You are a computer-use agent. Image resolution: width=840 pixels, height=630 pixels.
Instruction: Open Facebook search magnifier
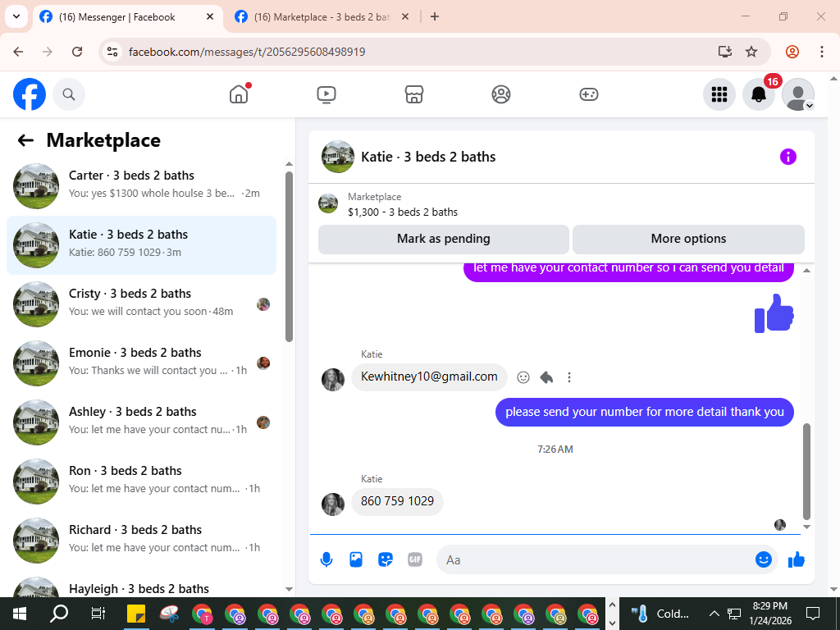click(x=69, y=94)
